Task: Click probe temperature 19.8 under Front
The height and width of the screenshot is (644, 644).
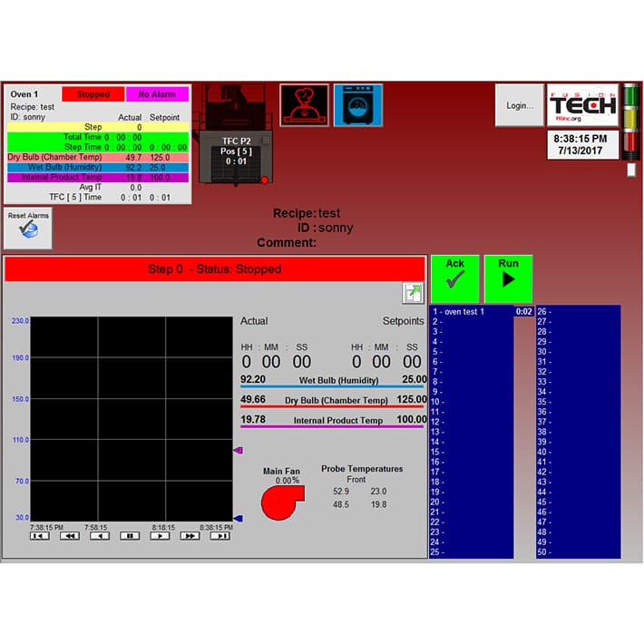Action: tap(378, 504)
